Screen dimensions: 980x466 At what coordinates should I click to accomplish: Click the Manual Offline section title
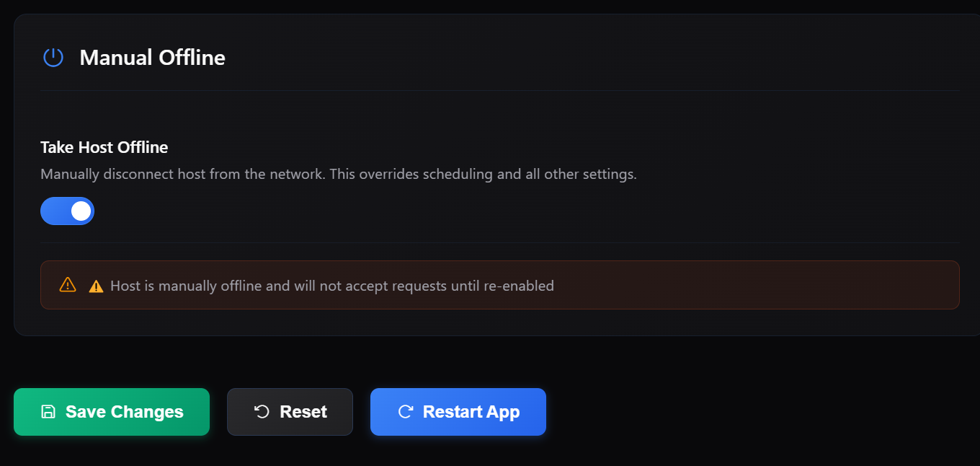click(x=153, y=58)
